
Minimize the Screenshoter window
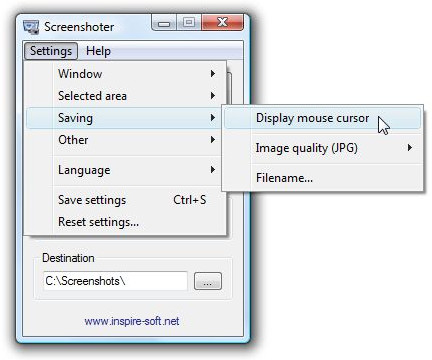164,23
